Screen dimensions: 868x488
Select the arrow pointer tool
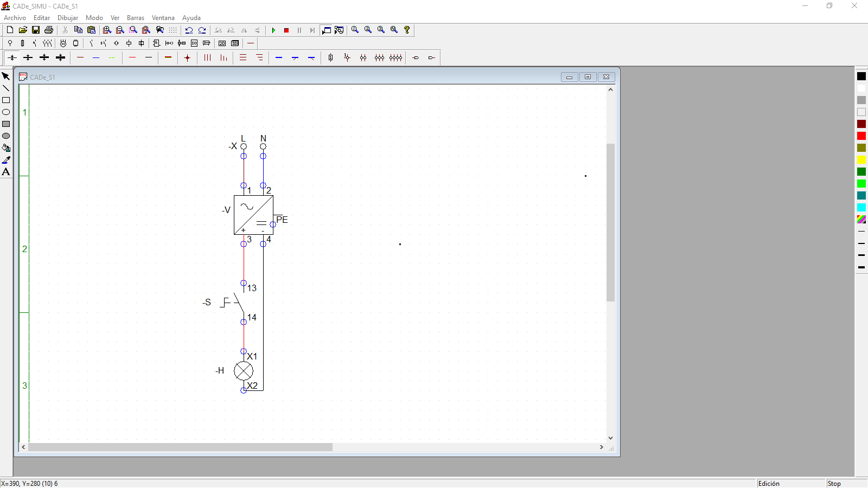pyautogui.click(x=6, y=76)
